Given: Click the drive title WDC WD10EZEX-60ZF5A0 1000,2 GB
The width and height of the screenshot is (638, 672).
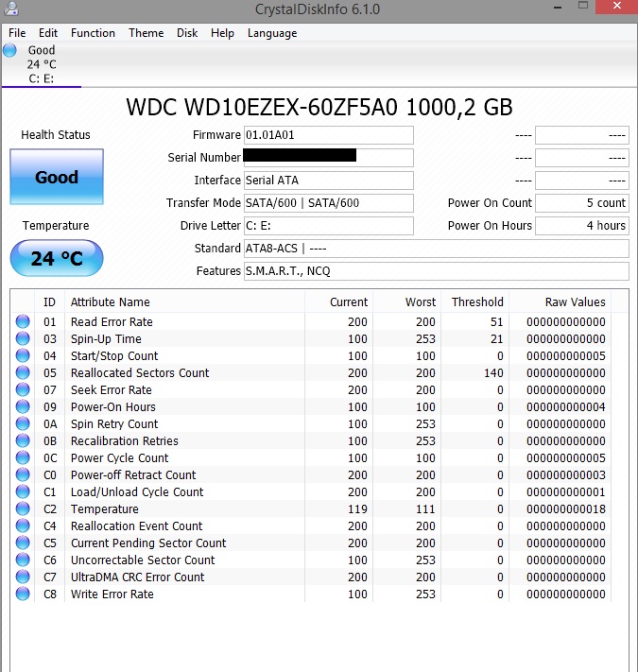Looking at the screenshot, I should pos(319,107).
